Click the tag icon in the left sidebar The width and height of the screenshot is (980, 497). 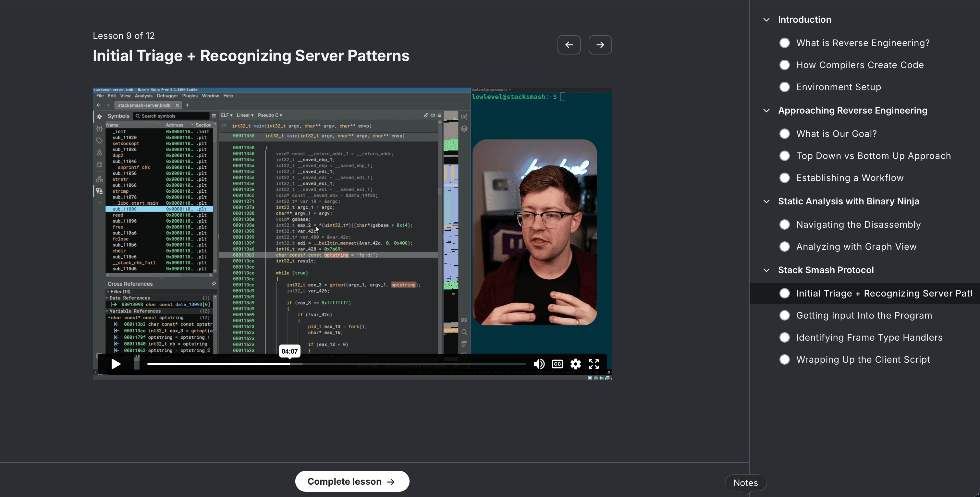[x=99, y=140]
